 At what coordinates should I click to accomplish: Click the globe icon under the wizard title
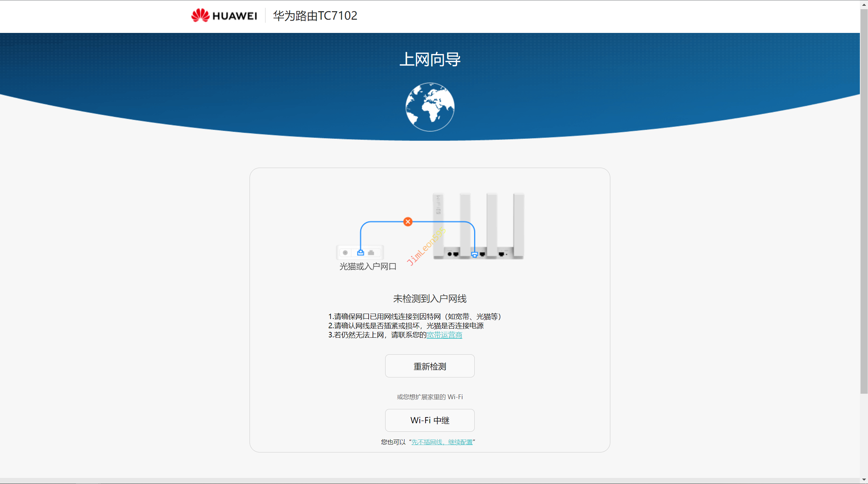(430, 107)
